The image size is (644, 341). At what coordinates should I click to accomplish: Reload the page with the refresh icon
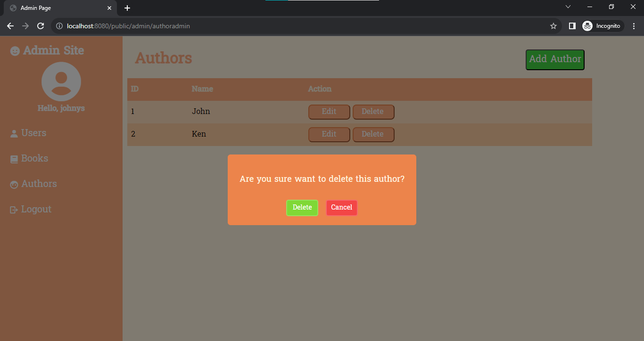[41, 26]
